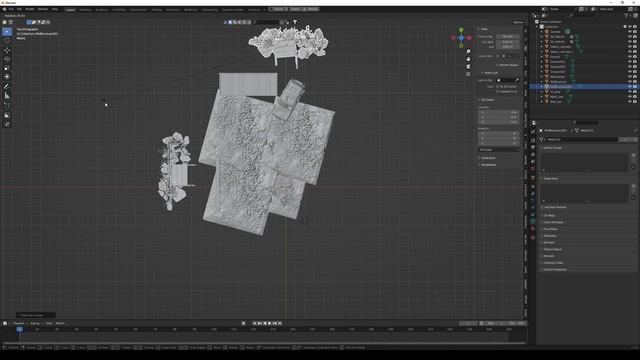Enable Lock To 3D Cursor checkbox
Screen dimensions: 640x360
coord(498,87)
